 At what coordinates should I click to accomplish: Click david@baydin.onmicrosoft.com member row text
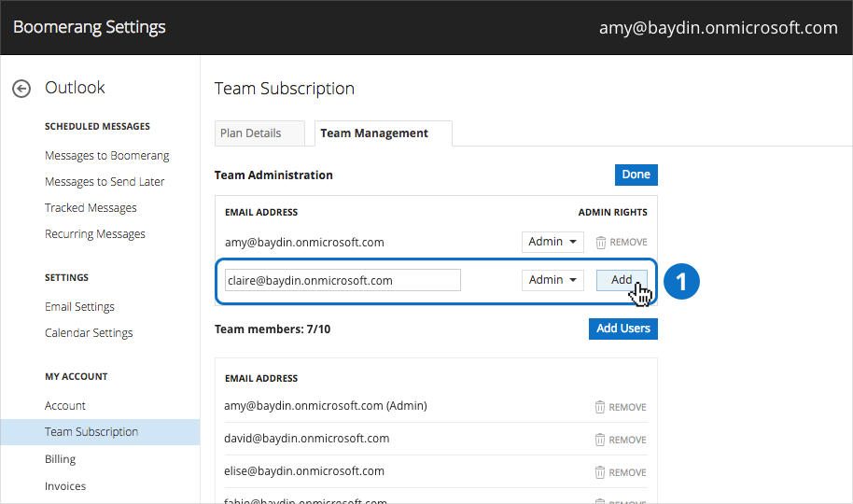(x=307, y=439)
